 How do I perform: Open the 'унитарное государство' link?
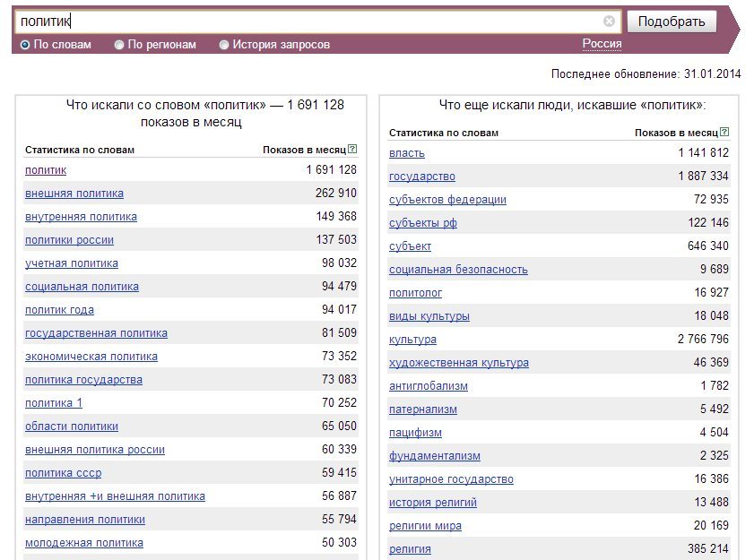[x=451, y=479]
